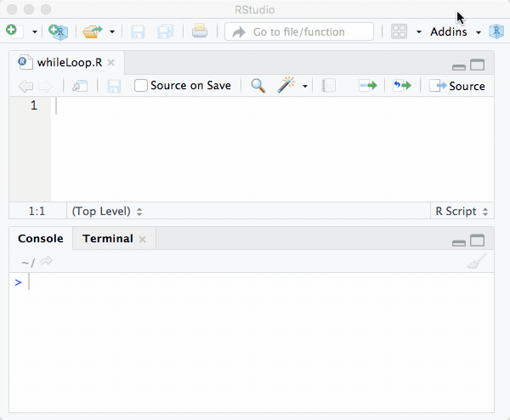Re-run previous code region icon

(x=402, y=86)
